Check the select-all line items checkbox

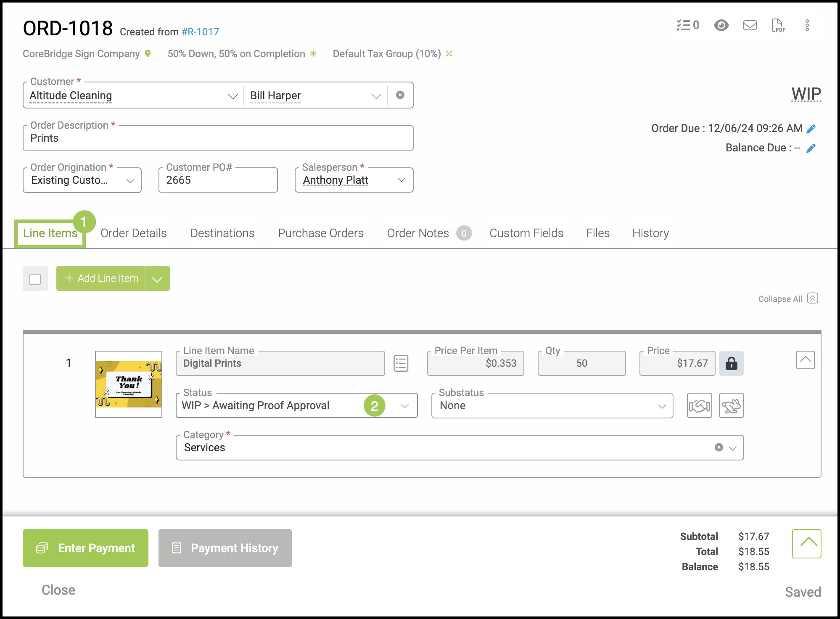click(x=35, y=279)
